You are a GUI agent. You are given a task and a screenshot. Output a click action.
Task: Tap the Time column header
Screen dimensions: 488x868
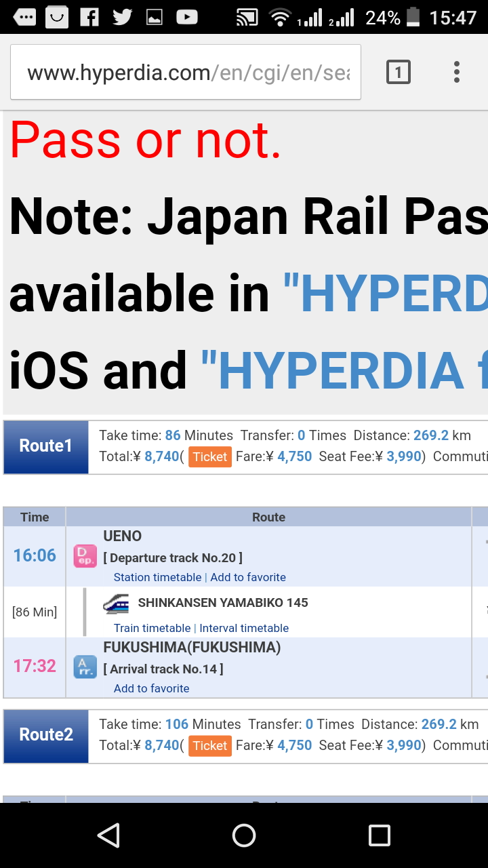coord(35,517)
